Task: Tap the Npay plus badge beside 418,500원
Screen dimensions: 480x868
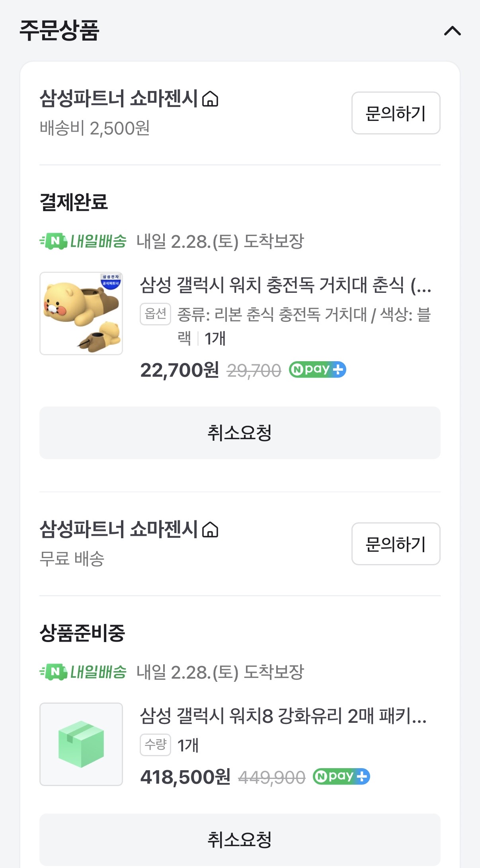Action: click(341, 777)
